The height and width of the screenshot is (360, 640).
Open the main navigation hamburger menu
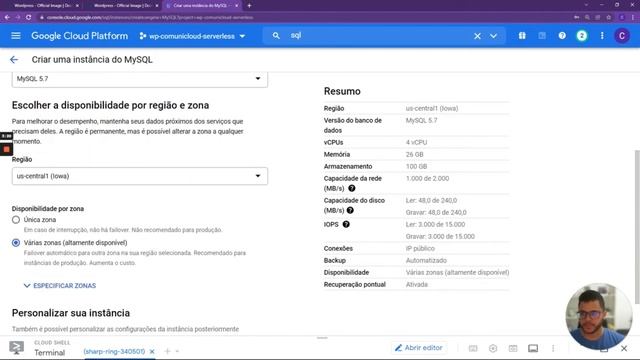[16, 36]
